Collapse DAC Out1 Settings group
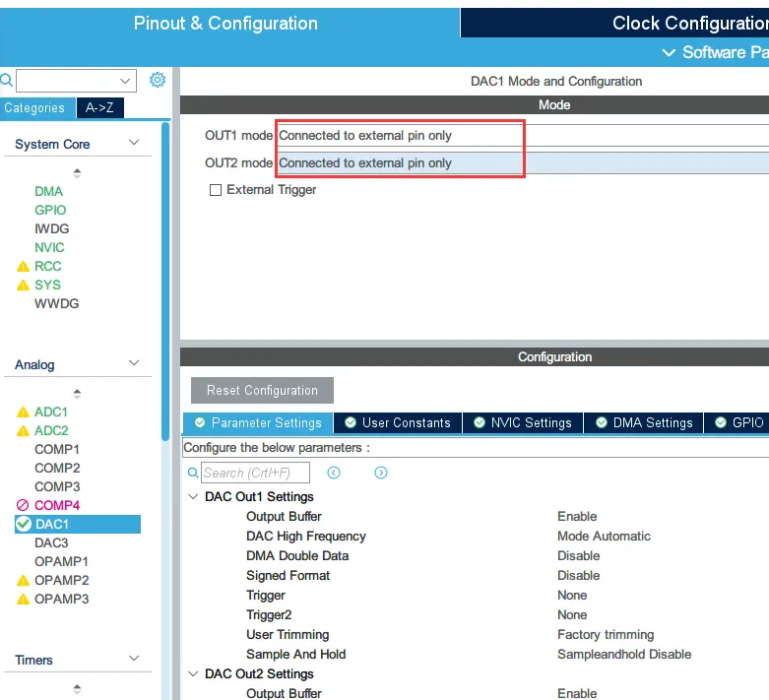Image resolution: width=769 pixels, height=700 pixels. point(193,497)
